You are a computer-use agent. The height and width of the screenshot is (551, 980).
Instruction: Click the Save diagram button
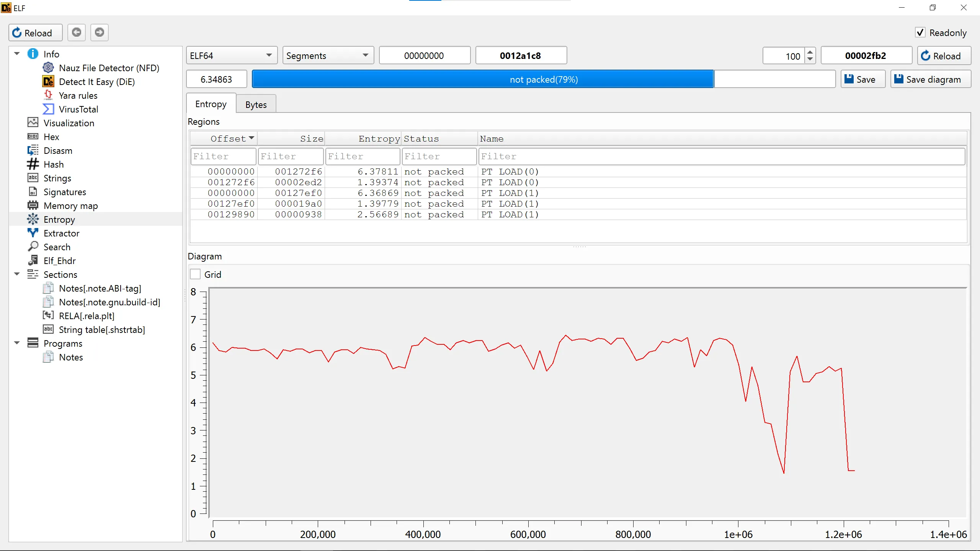(930, 79)
